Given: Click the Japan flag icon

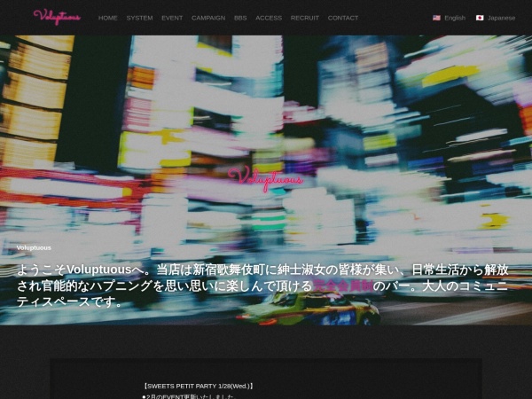Looking at the screenshot, I should coord(480,18).
